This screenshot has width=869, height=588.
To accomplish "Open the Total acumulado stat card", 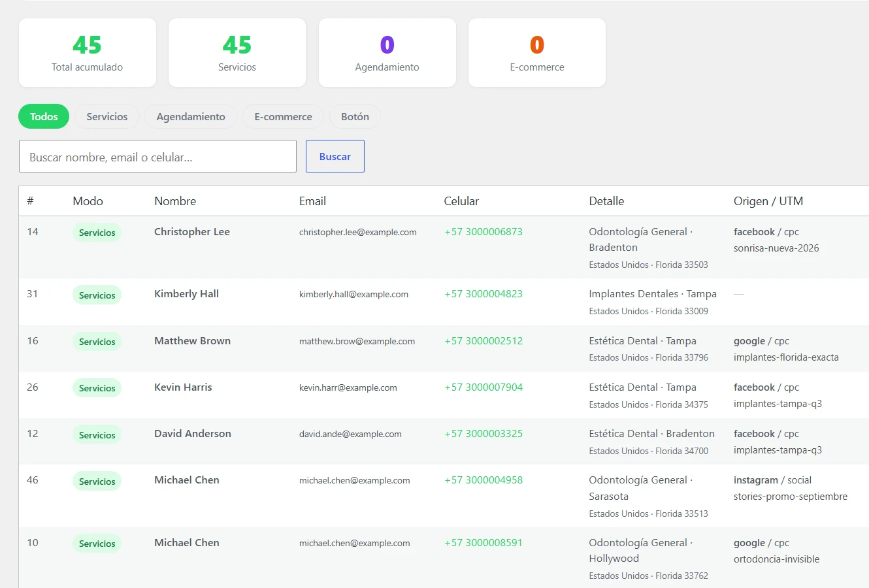I will [x=88, y=52].
